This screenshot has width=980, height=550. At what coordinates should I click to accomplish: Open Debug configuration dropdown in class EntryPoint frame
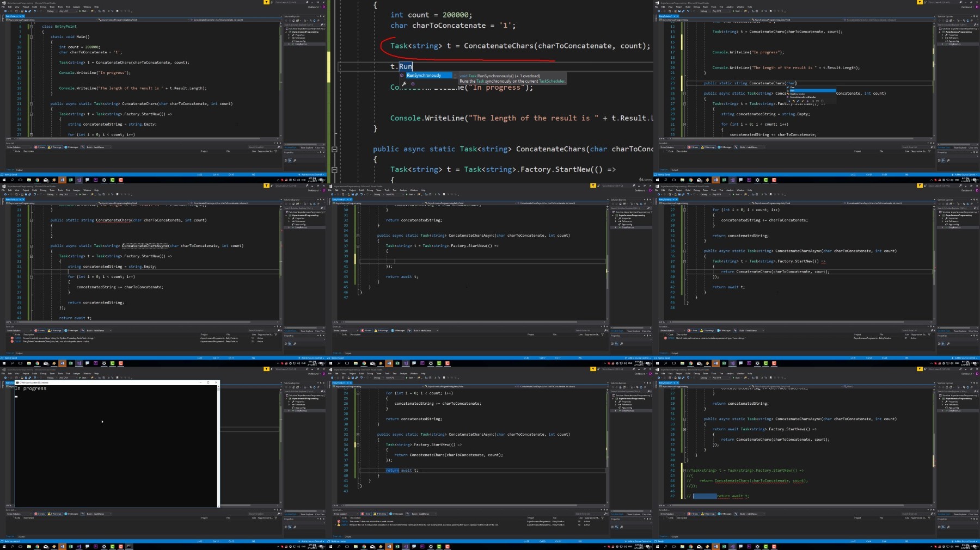[52, 11]
